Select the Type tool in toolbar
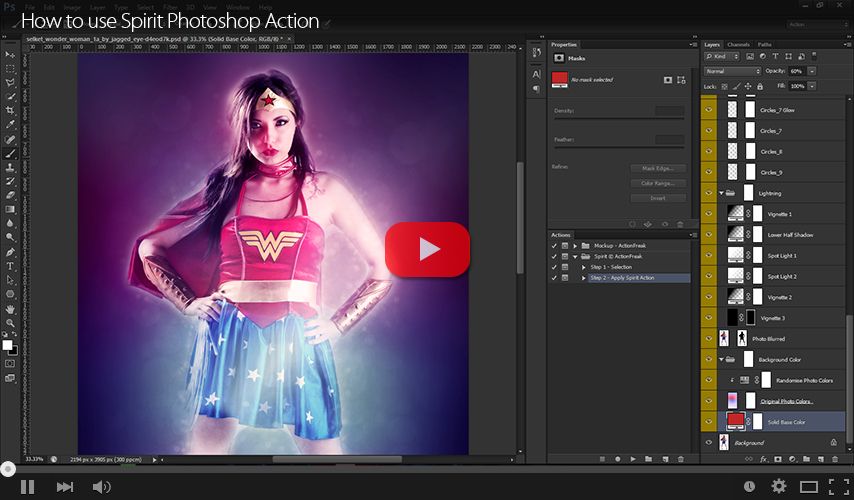Viewport: 854px width, 500px height. [x=10, y=266]
